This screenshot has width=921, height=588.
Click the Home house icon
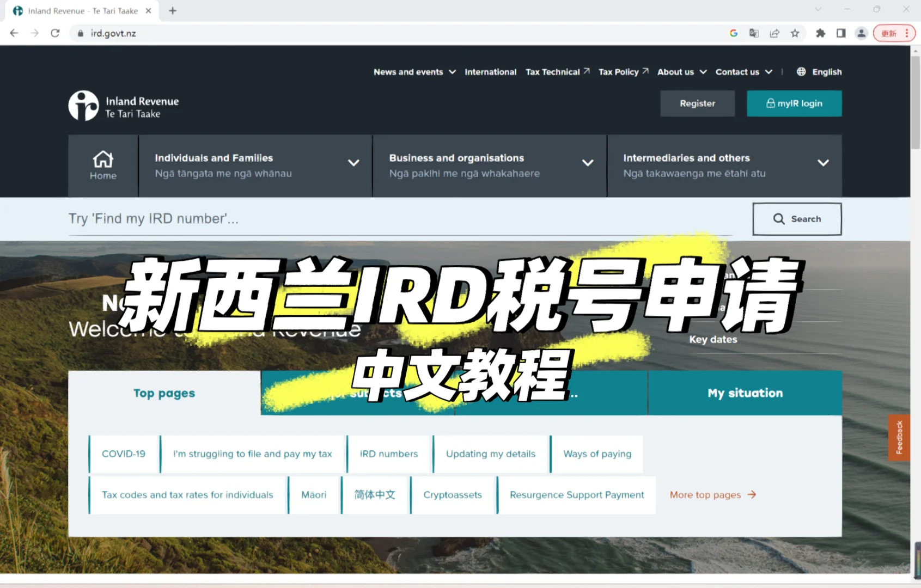103,160
